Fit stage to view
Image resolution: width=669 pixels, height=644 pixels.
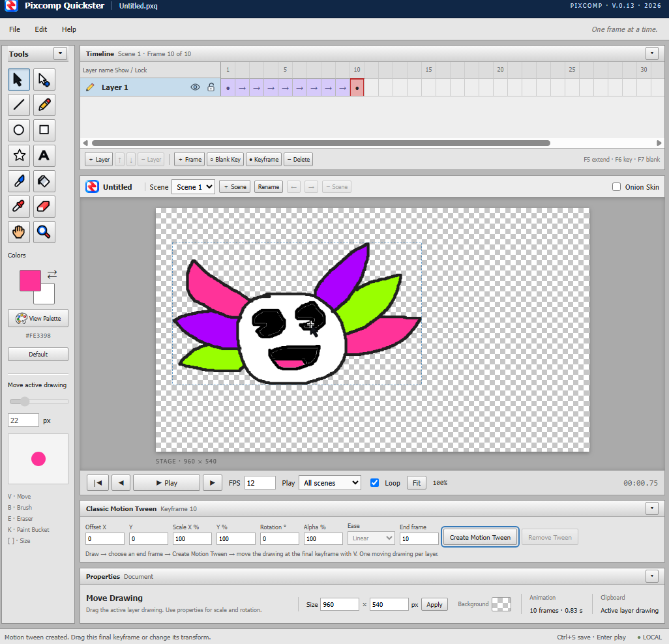click(x=417, y=483)
